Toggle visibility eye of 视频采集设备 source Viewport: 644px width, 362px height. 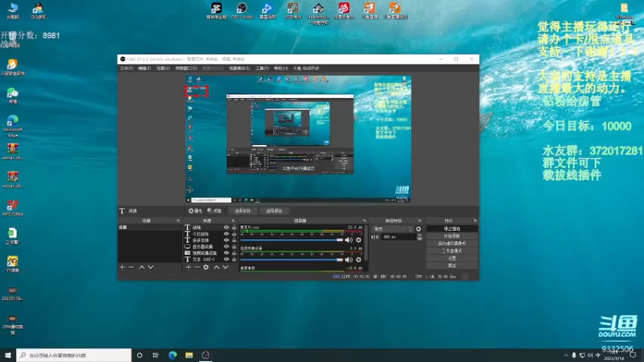pyautogui.click(x=226, y=253)
